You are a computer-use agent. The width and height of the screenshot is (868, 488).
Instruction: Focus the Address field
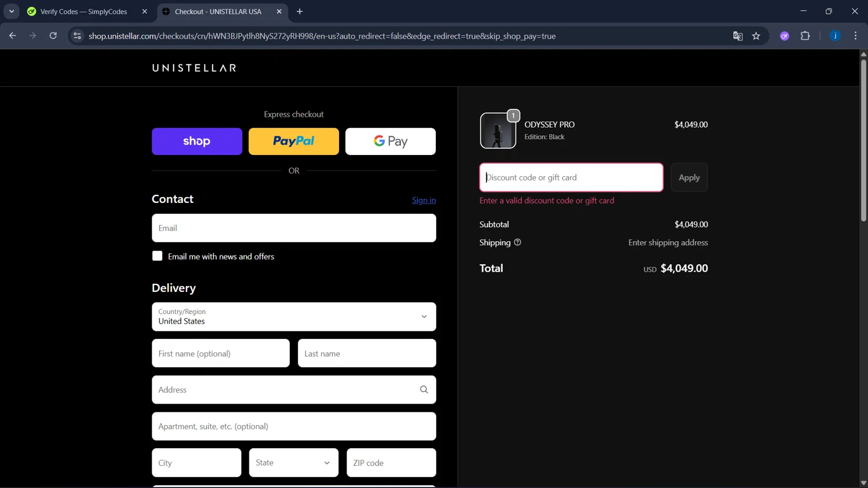click(x=294, y=390)
